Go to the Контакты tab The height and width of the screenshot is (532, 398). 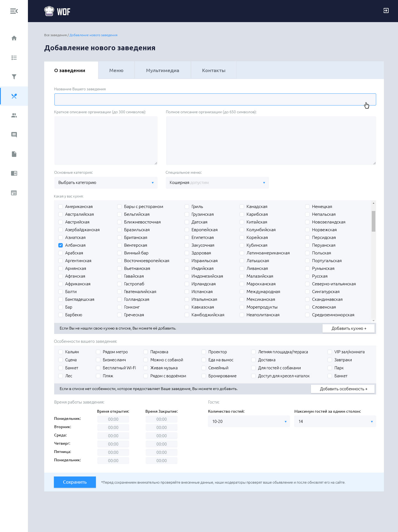coord(214,70)
